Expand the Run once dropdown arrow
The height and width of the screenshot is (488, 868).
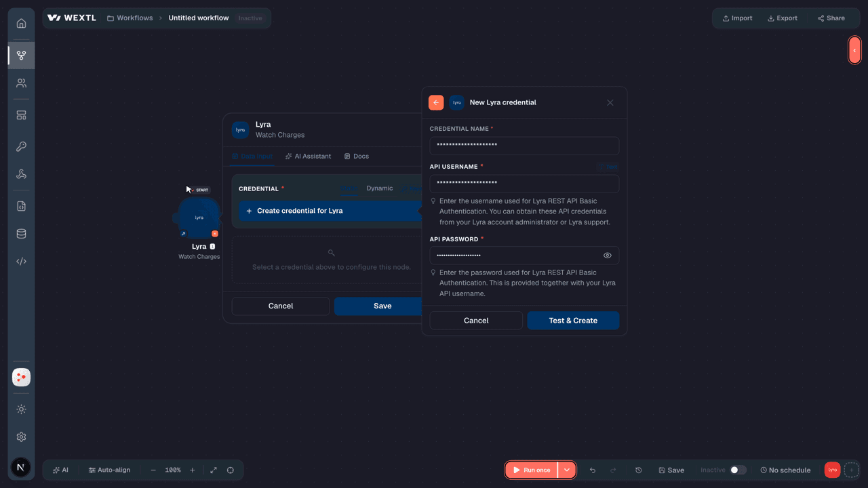[567, 470]
